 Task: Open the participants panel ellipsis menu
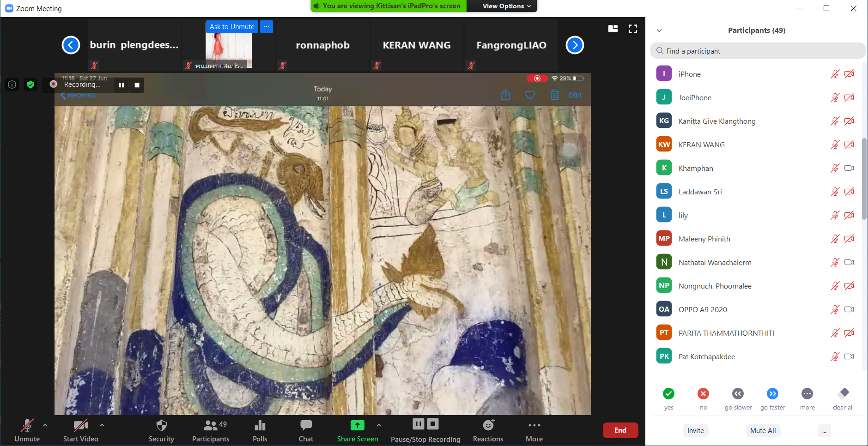tap(825, 431)
